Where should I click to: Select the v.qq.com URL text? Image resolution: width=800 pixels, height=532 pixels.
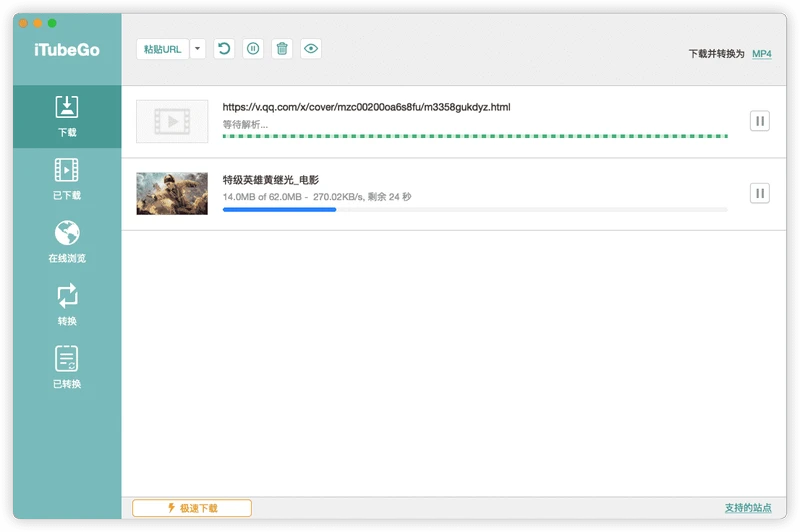coord(366,107)
